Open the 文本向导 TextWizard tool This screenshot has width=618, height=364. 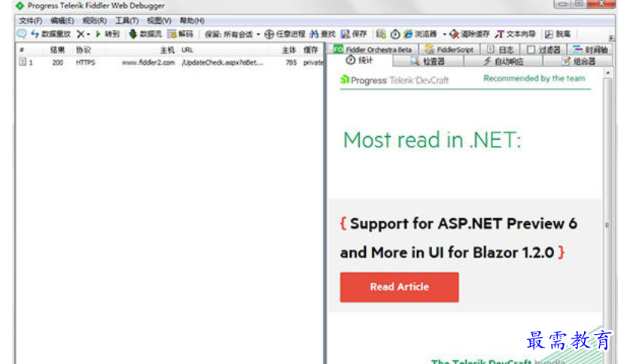pyautogui.click(x=515, y=35)
